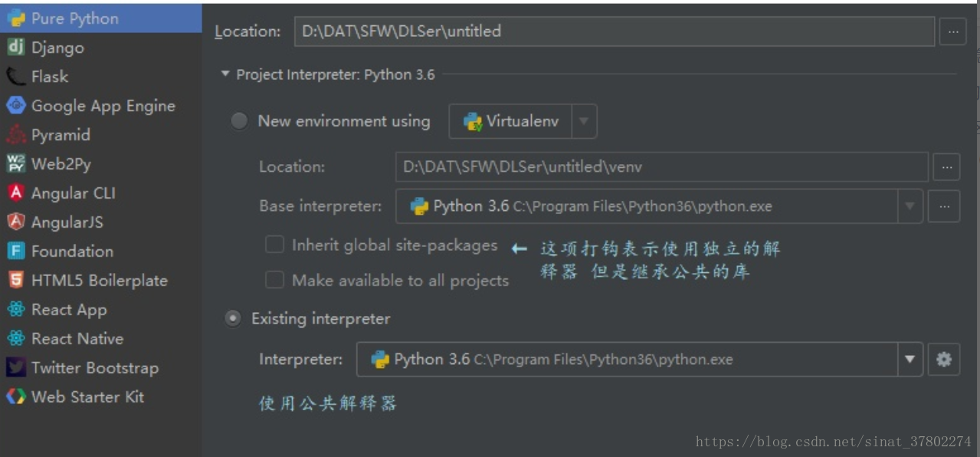Select the Existing interpreter radio button

pyautogui.click(x=233, y=319)
